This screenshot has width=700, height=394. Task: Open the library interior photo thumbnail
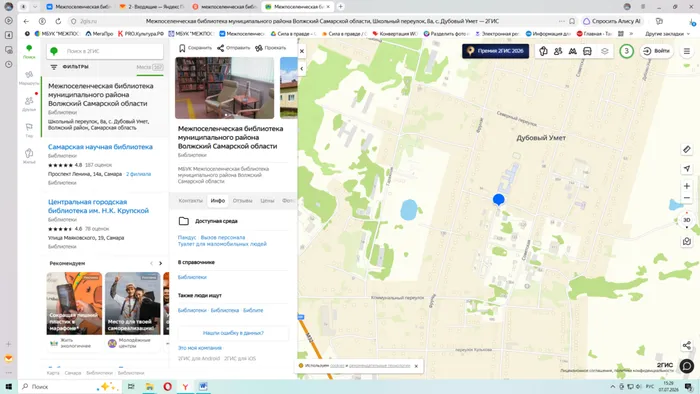(225, 88)
